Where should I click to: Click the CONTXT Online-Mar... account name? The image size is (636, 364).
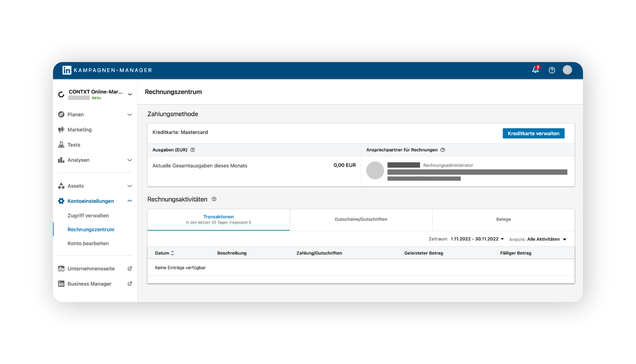coord(96,92)
